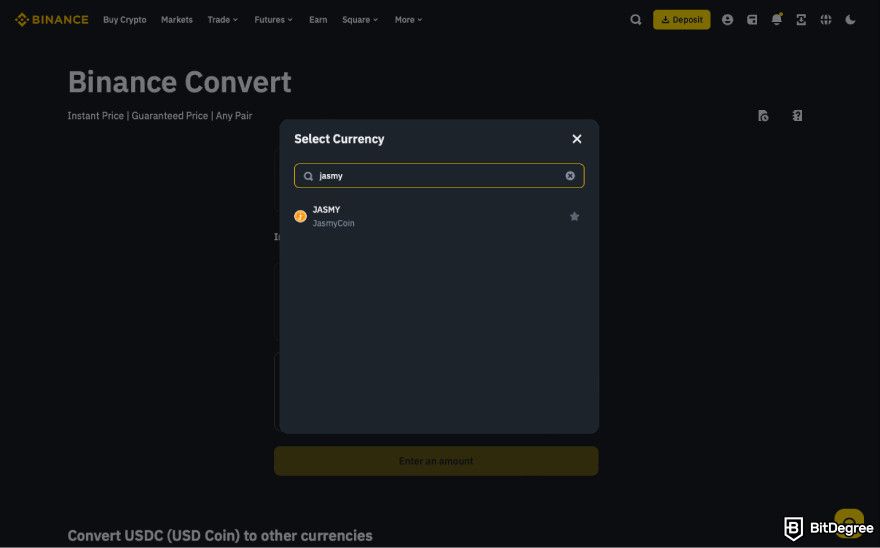Open the user profile icon

(727, 20)
